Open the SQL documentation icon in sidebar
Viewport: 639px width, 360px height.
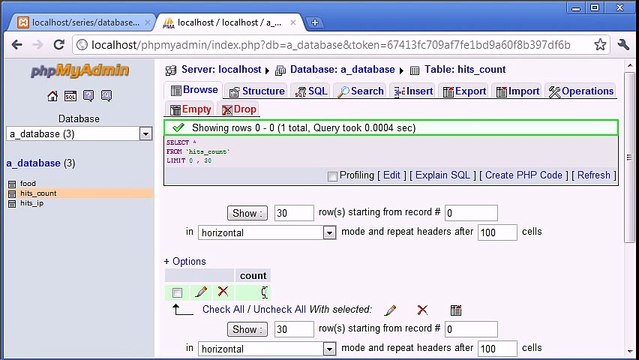pos(106,96)
